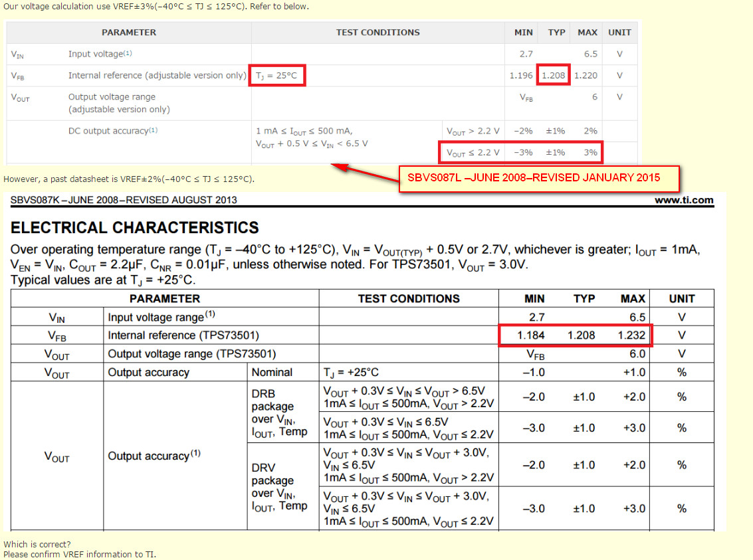The image size is (753, 560).
Task: Click 'Input voltage(1)' in the upper table
Action: tap(100, 54)
